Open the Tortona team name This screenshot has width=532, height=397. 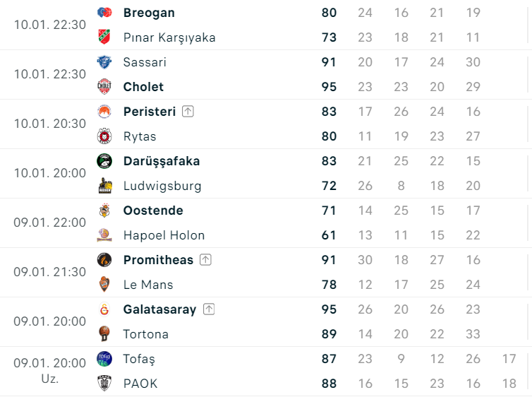[x=145, y=334]
